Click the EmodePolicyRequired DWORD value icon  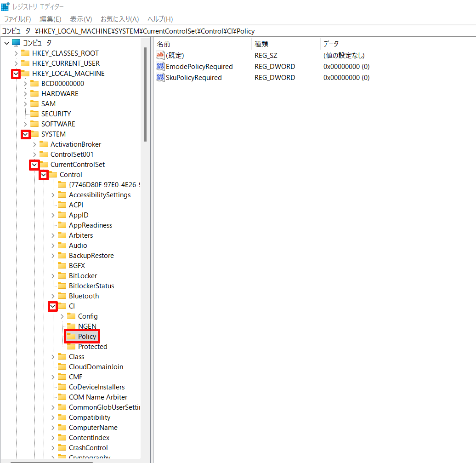point(160,67)
